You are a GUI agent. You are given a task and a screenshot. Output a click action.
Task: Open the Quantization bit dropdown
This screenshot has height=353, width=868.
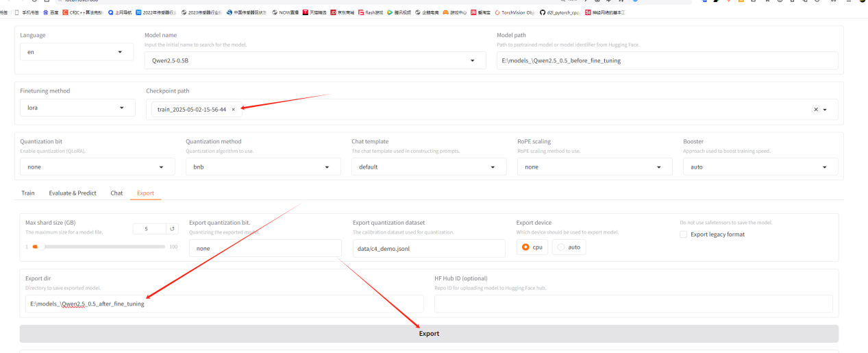(97, 167)
